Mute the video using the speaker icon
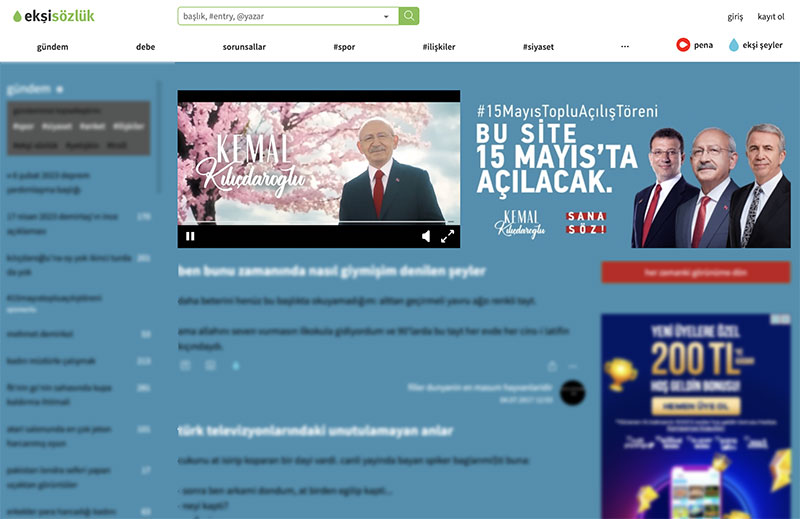This screenshot has width=800, height=519. 426,237
